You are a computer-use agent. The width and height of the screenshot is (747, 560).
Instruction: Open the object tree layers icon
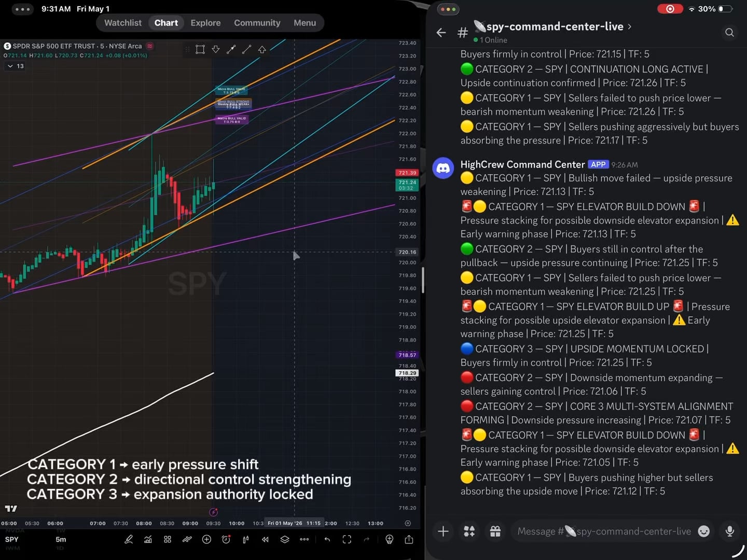[285, 539]
